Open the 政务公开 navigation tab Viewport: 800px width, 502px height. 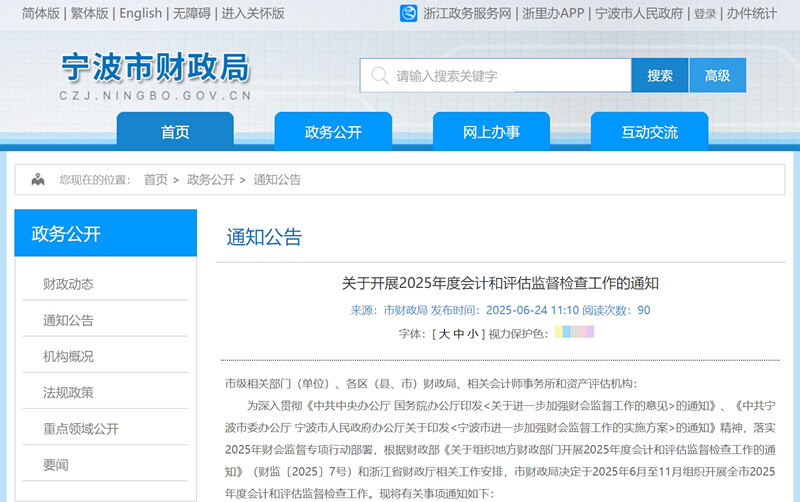coord(333,132)
